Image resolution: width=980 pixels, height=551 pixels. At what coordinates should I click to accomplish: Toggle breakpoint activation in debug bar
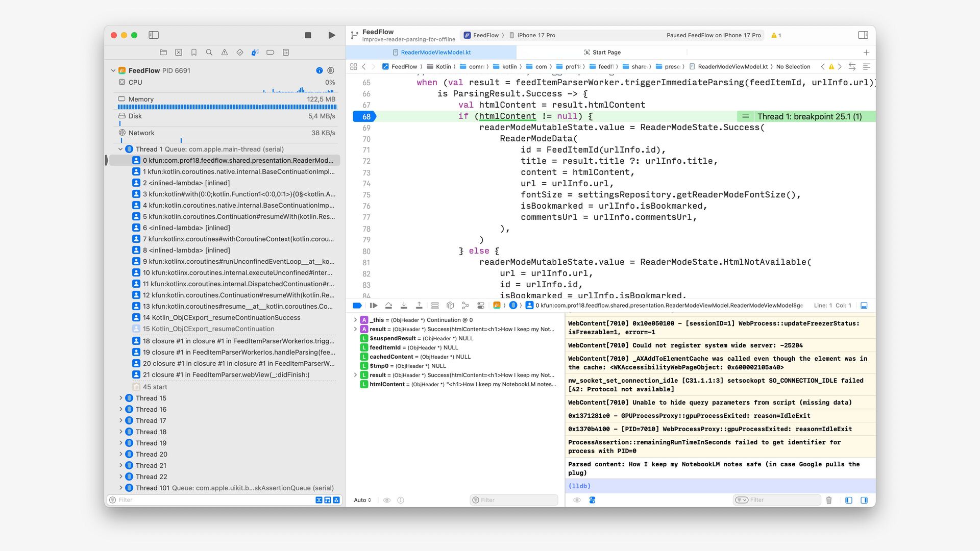[x=357, y=306]
